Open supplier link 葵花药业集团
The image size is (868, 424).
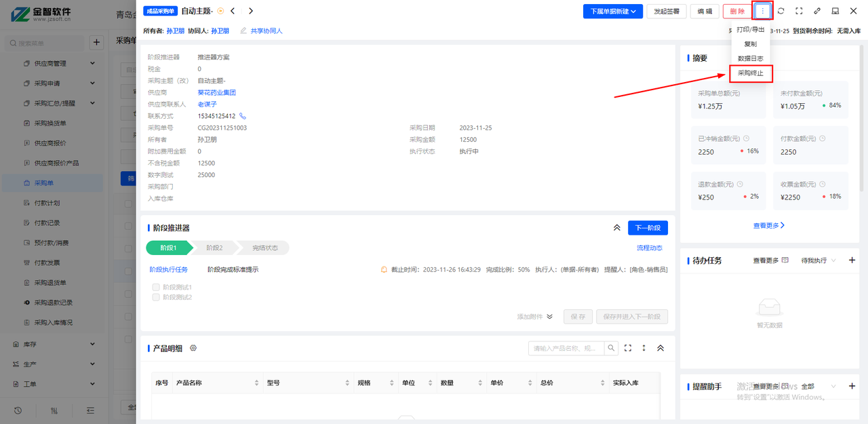click(216, 92)
